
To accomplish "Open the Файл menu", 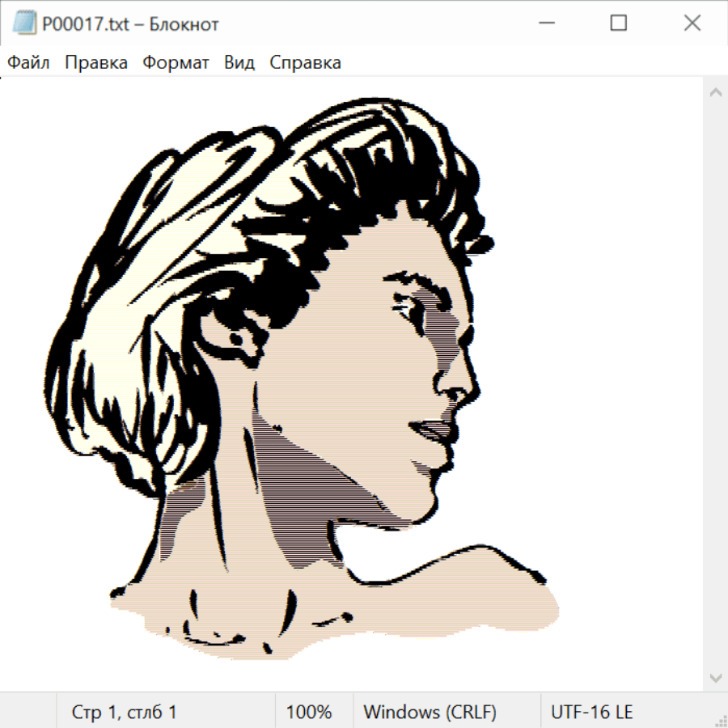I will tap(29, 62).
